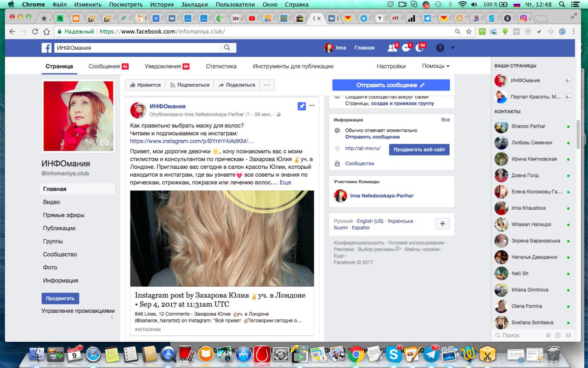Click the Подписаться follow button
Screen dimensions: 588x368
tap(190, 85)
